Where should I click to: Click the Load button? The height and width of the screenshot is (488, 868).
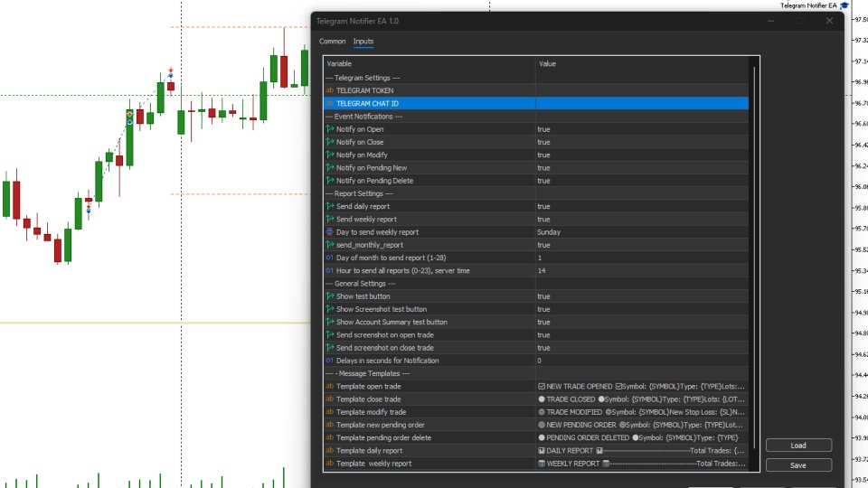[x=798, y=446]
